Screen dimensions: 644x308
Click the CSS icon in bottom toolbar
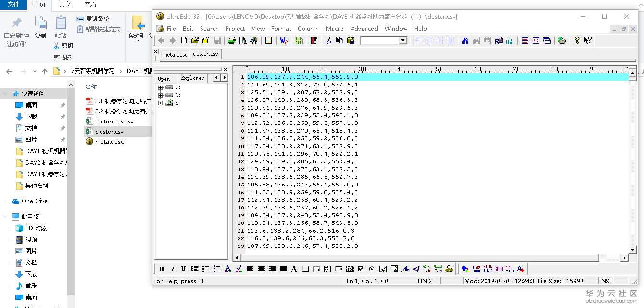477,269
